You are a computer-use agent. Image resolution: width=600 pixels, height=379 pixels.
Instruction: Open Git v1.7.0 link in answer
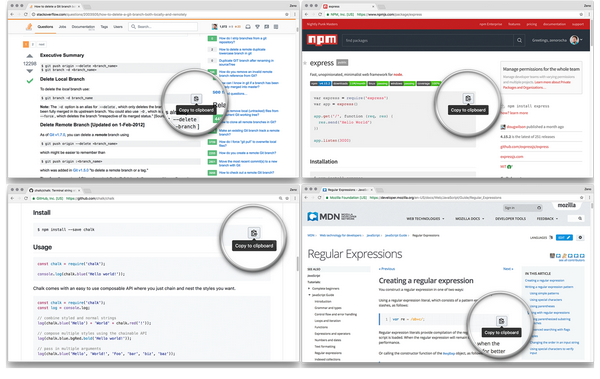point(57,135)
